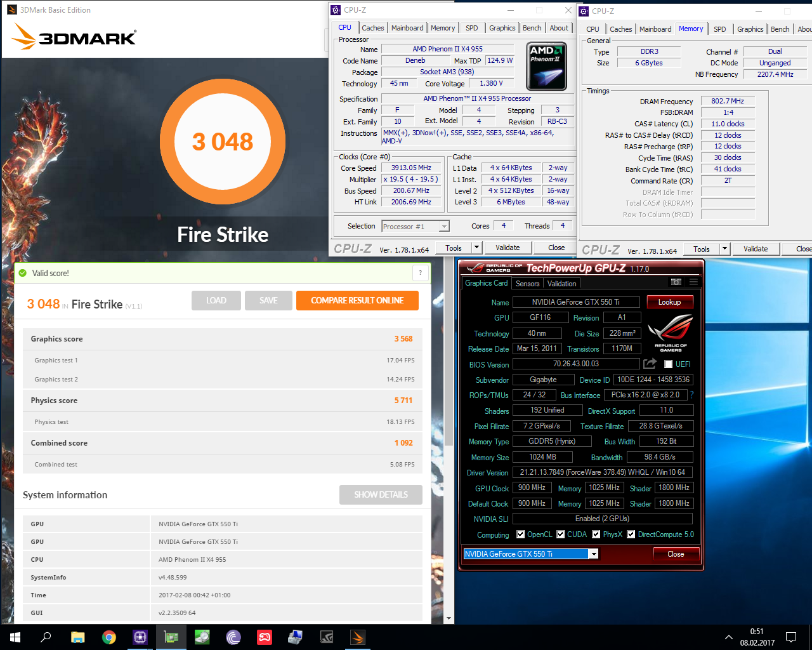Click the green Valid score check icon
The width and height of the screenshot is (812, 650).
tap(23, 273)
